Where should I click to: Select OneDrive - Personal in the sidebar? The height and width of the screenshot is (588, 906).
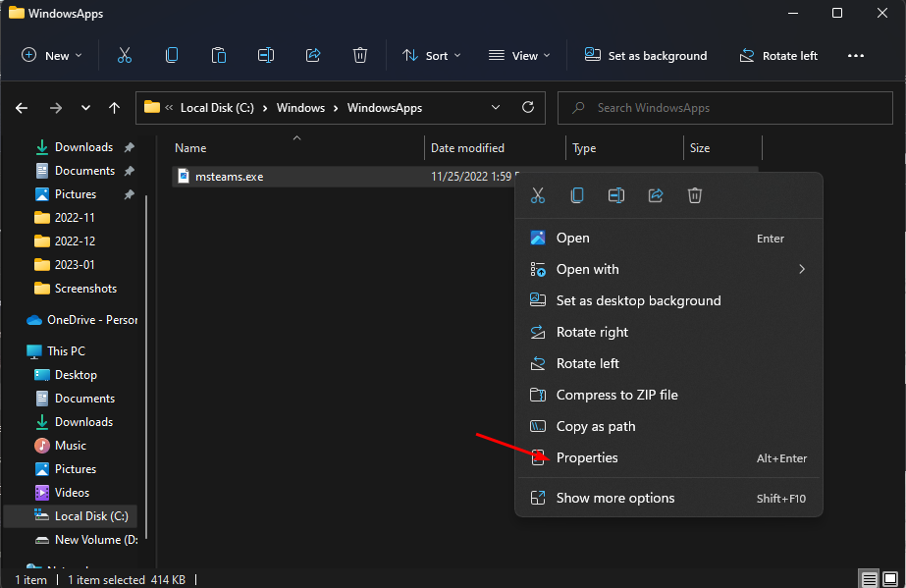(x=80, y=320)
